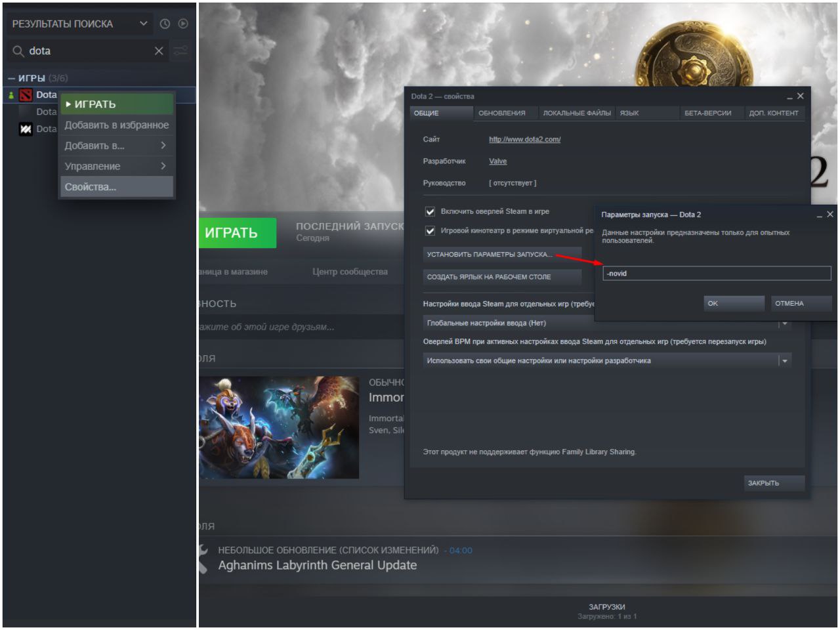Click the wrench update news icon
Image resolution: width=840 pixels, height=630 pixels.
click(x=204, y=558)
